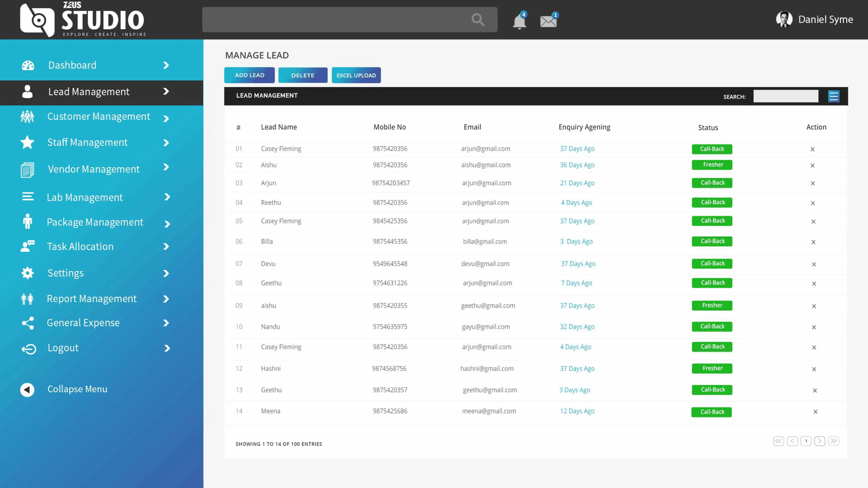Viewport: 868px width, 488px height.
Task: Go to the next page arrow
Action: [x=820, y=441]
